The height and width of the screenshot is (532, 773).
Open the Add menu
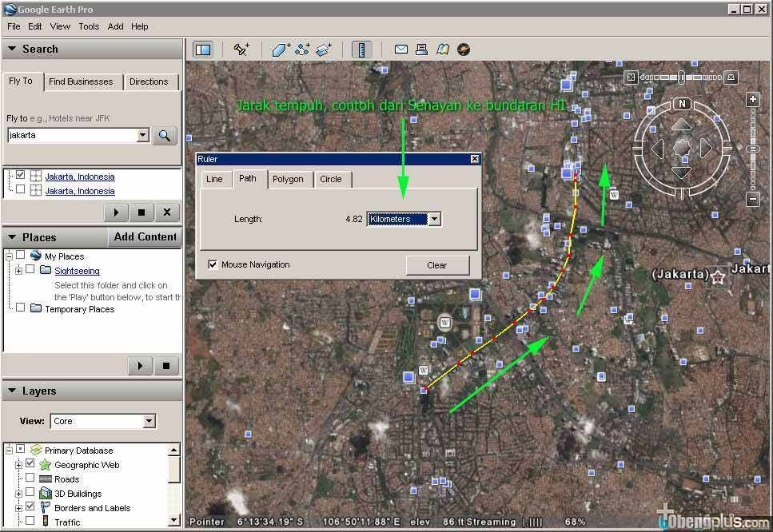tap(115, 26)
